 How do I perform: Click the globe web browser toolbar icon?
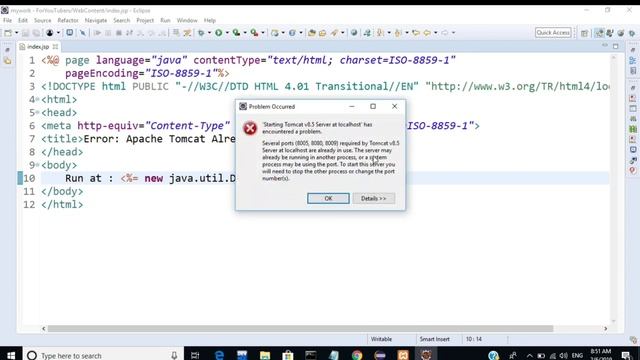click(354, 33)
